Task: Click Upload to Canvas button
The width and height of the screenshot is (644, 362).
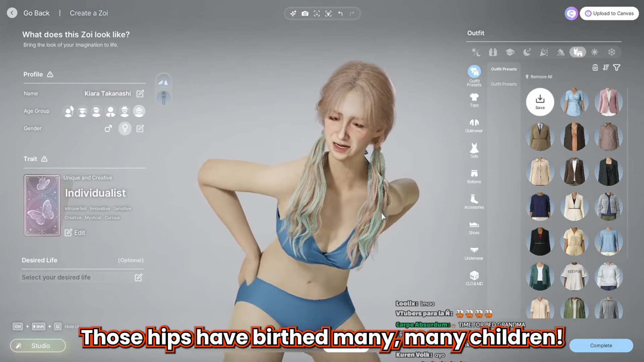Action: pos(609,13)
